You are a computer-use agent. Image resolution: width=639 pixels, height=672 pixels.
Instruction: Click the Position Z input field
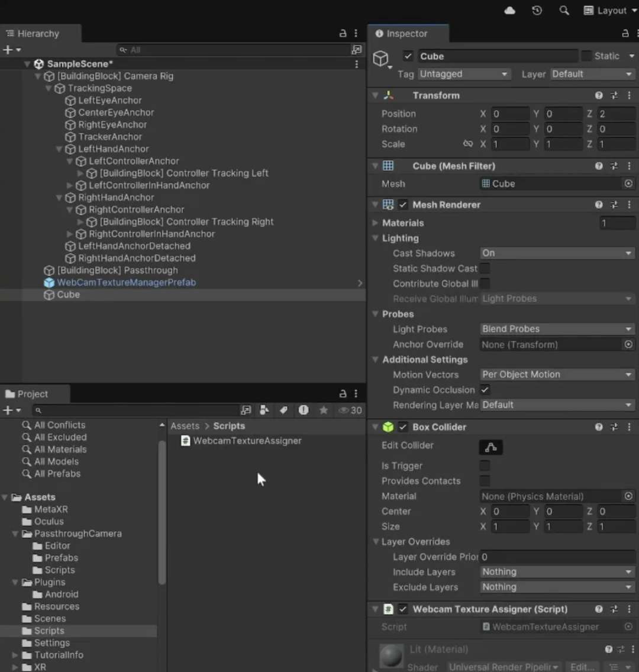pos(616,114)
